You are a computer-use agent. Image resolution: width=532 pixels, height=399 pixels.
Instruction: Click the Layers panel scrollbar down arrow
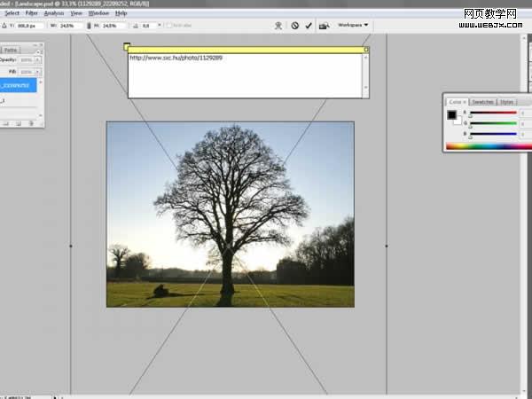coord(41,115)
